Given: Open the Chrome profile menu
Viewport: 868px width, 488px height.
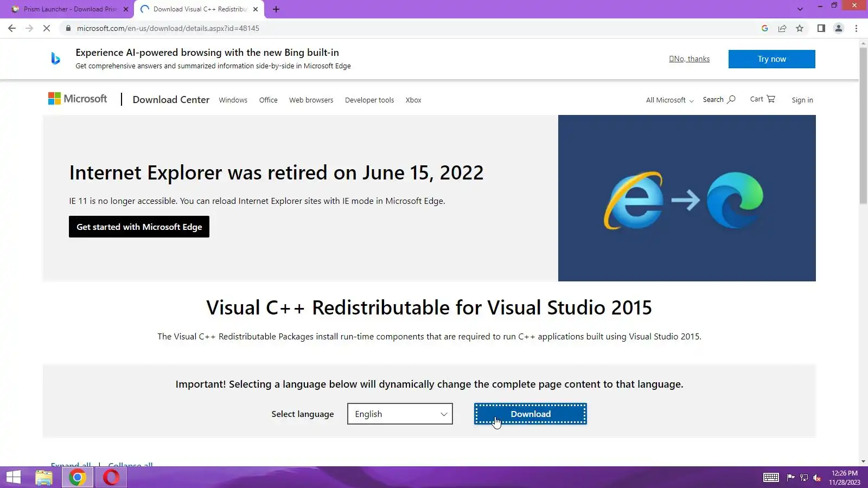Looking at the screenshot, I should tap(839, 28).
